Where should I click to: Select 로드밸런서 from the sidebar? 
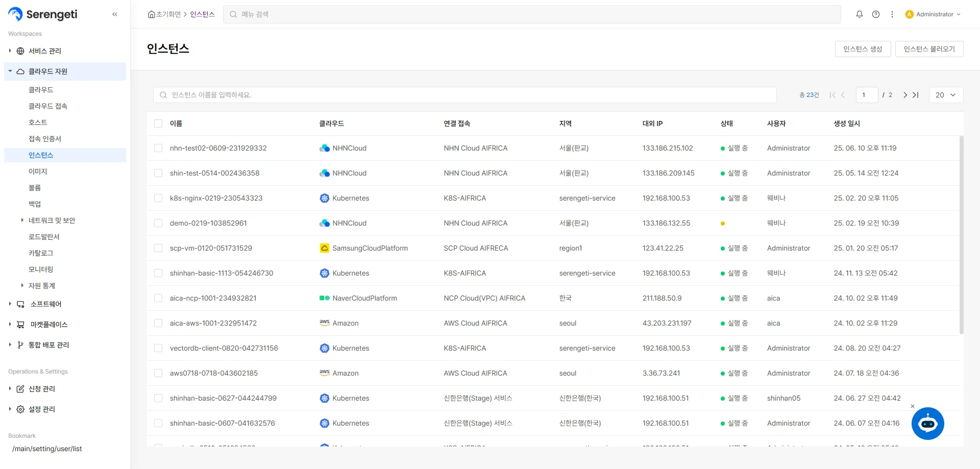(44, 237)
